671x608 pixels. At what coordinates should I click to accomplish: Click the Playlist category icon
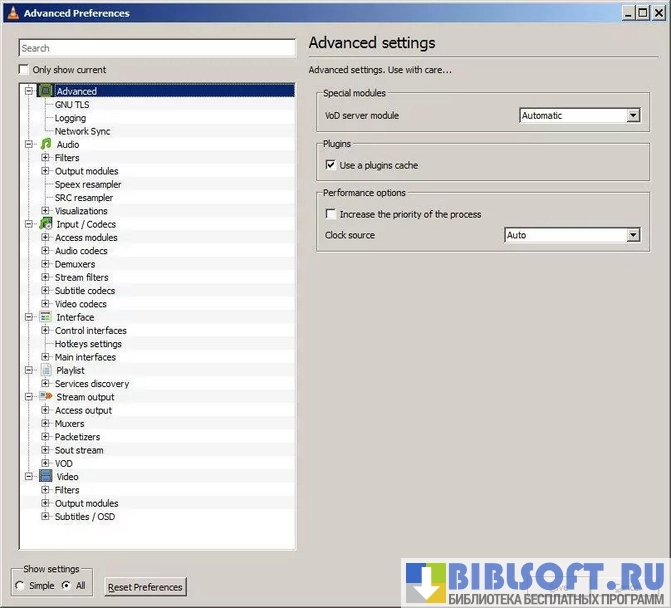point(45,370)
